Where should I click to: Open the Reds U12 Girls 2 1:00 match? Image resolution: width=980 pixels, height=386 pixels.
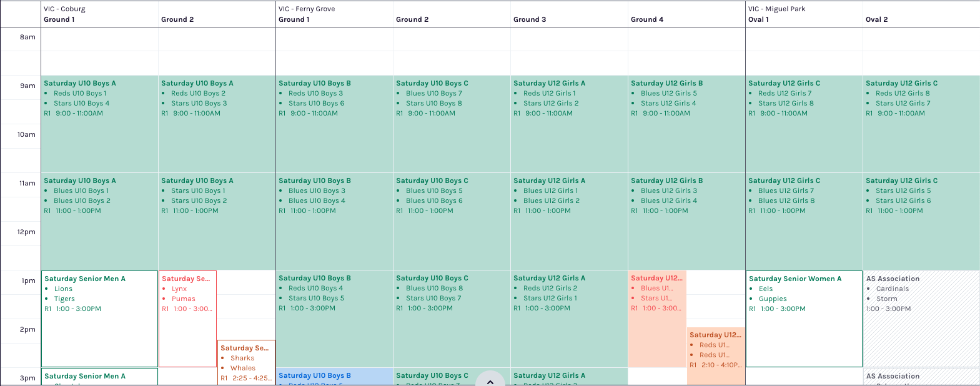click(569, 319)
